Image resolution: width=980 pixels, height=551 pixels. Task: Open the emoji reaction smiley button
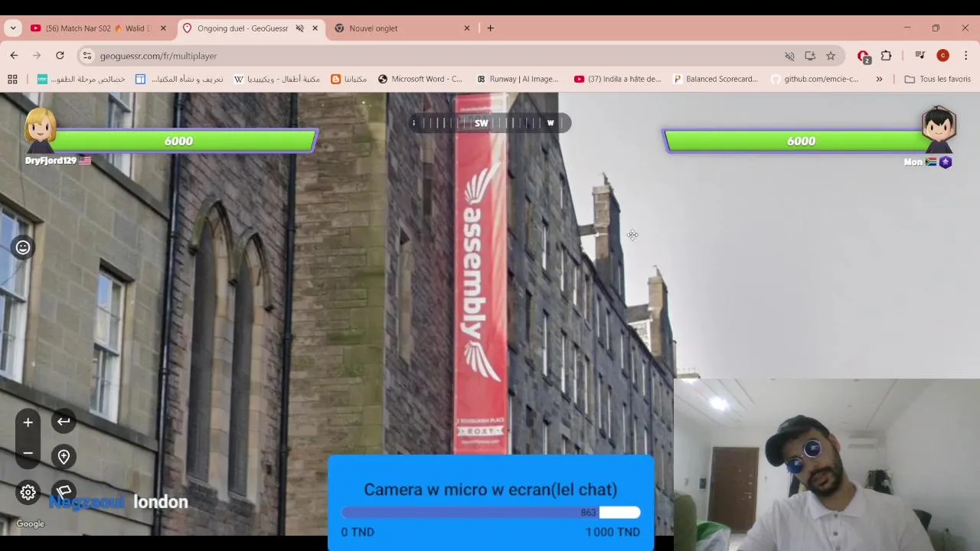(x=23, y=247)
